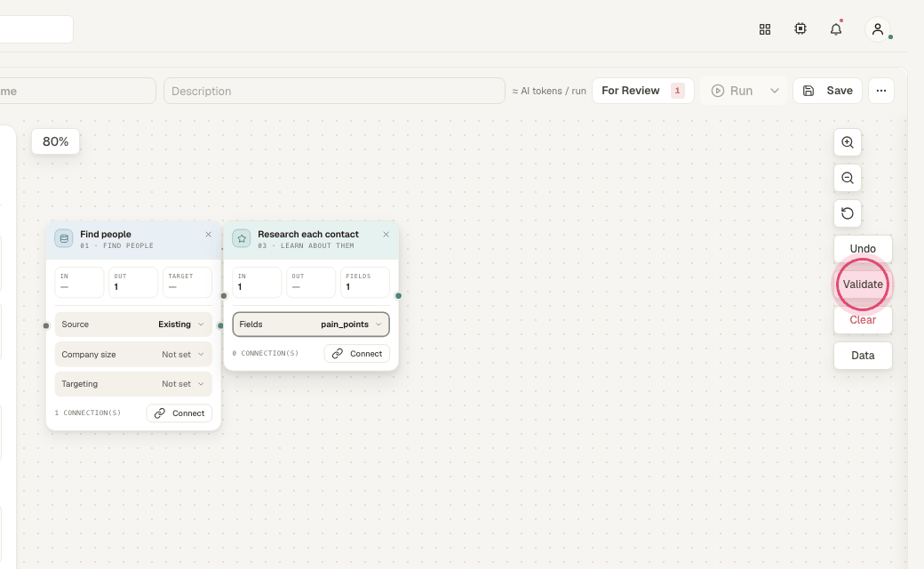Open notifications bell

click(x=836, y=28)
